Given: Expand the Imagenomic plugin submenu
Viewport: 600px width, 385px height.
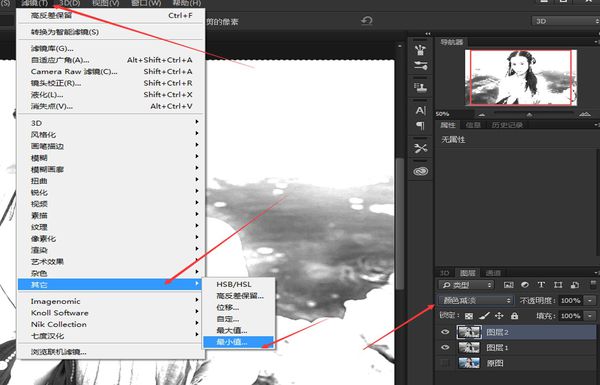Looking at the screenshot, I should point(111,302).
